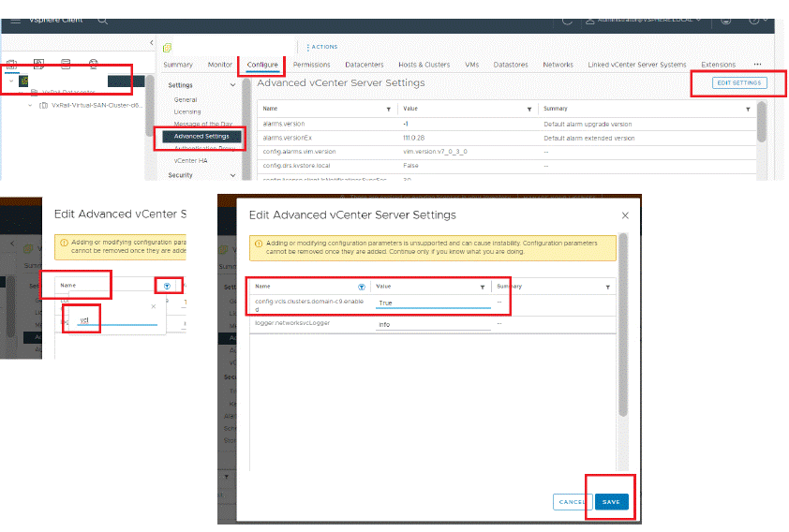This screenshot has width=789, height=532.
Task: Switch to the Datacenters tab
Action: 365,65
